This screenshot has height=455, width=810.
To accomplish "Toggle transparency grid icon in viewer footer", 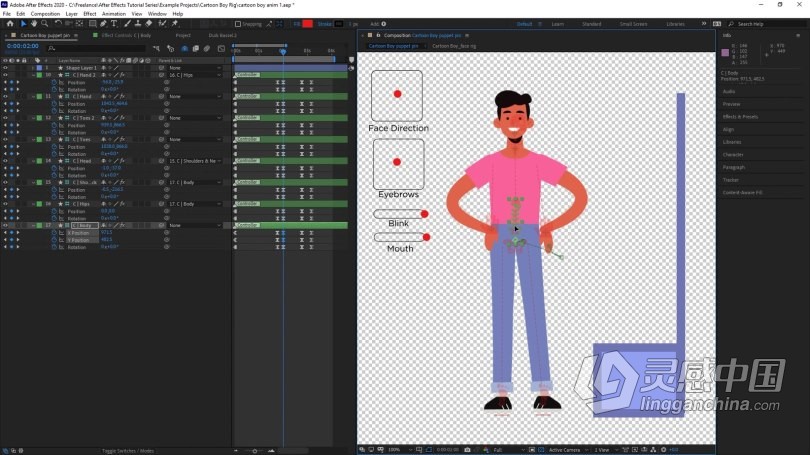I will pyautogui.click(x=541, y=450).
